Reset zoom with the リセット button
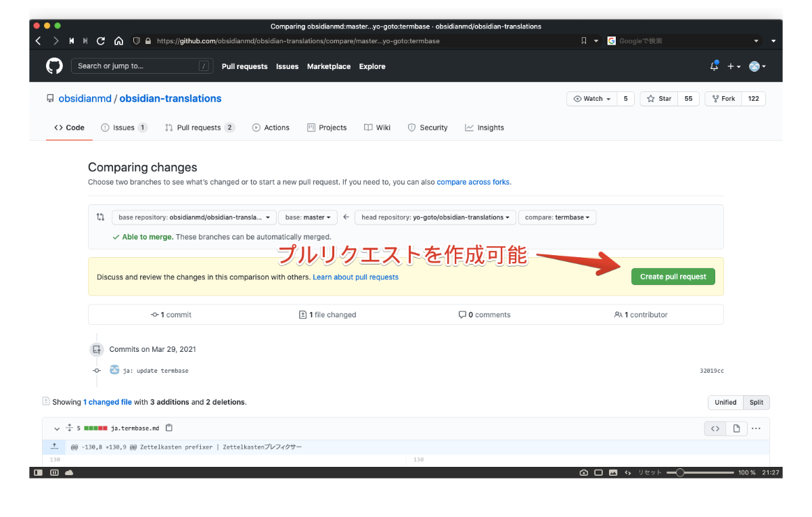 pos(650,472)
